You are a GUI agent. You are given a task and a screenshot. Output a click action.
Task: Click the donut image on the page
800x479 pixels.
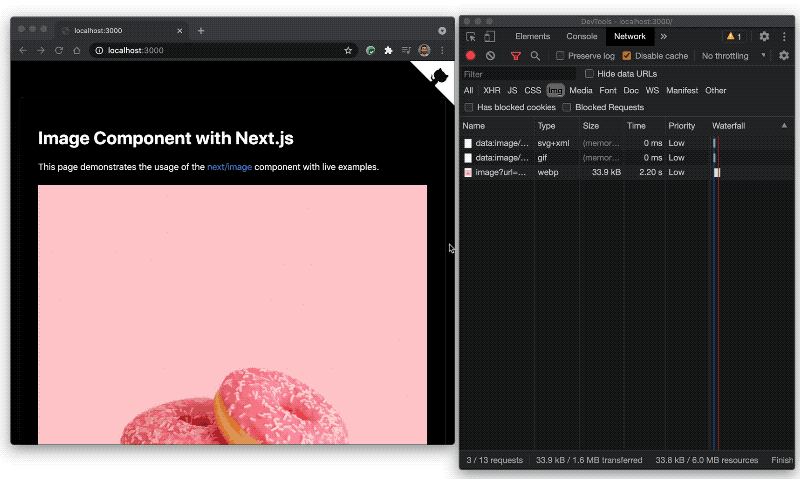click(x=232, y=314)
